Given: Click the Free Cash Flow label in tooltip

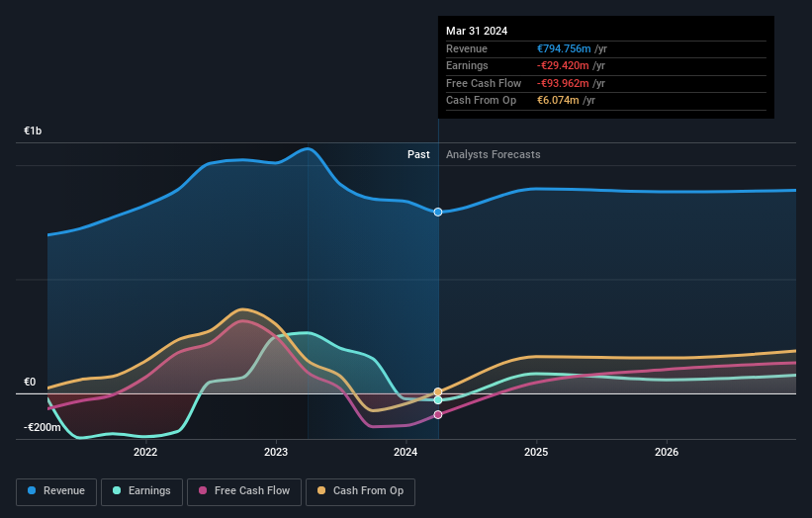Looking at the screenshot, I should point(484,83).
